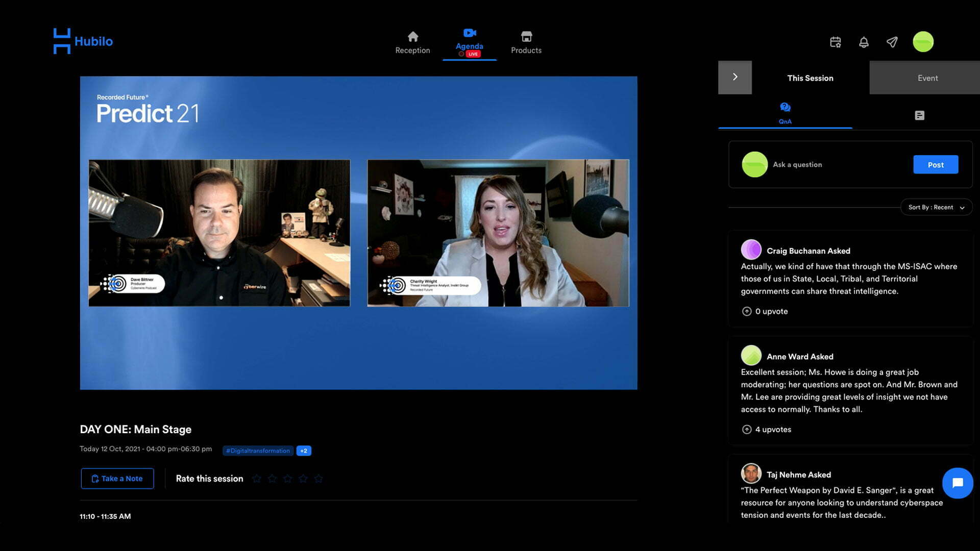Viewport: 980px width, 551px height.
Task: Upvote Anne Ward's comment
Action: pos(746,430)
